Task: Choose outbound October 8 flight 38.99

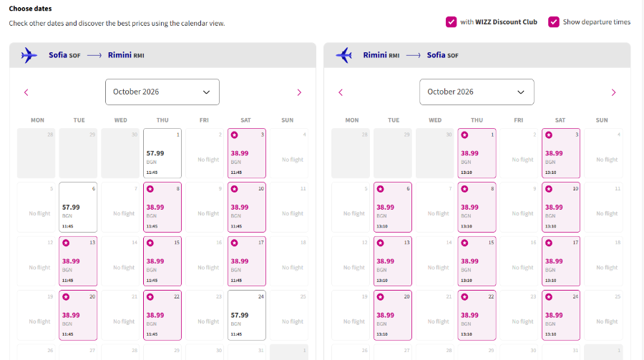Action: point(162,207)
